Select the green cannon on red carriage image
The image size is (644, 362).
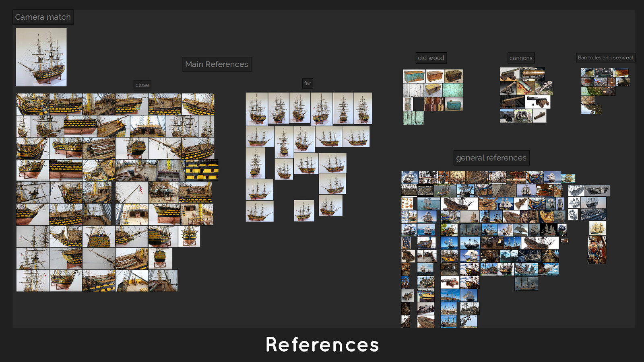[x=525, y=88]
